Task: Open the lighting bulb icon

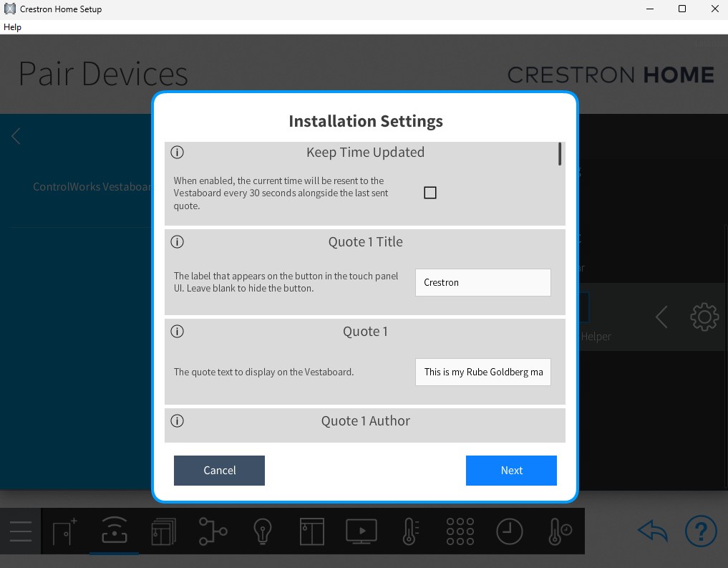Action: [x=262, y=531]
